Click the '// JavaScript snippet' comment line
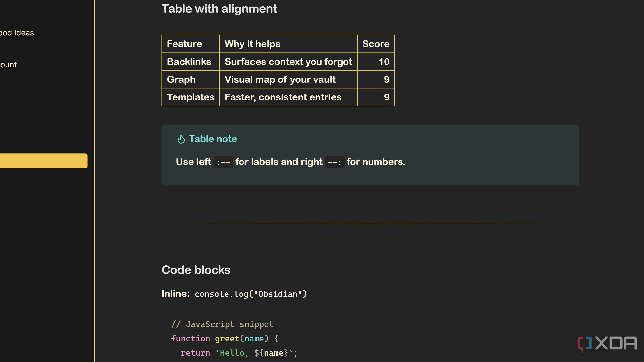644x362 pixels. coord(222,324)
